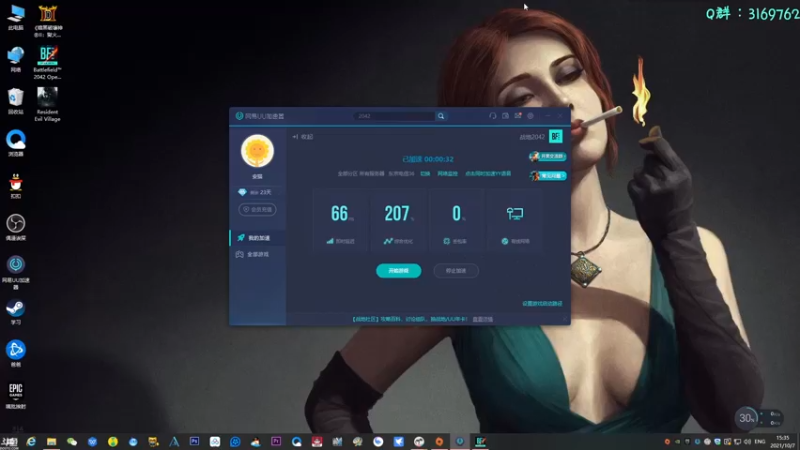
Task: Open the settings gear in UU title bar
Action: [531, 116]
